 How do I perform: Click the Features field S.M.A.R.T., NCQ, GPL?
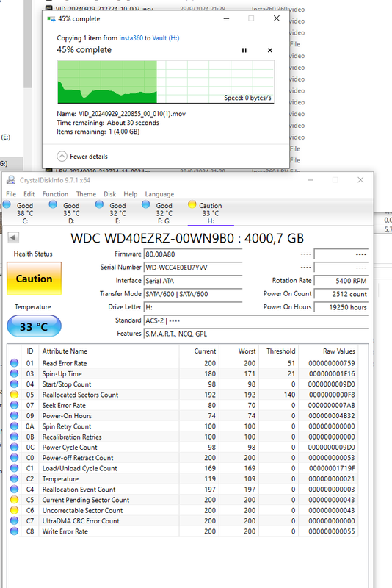[x=256, y=334]
